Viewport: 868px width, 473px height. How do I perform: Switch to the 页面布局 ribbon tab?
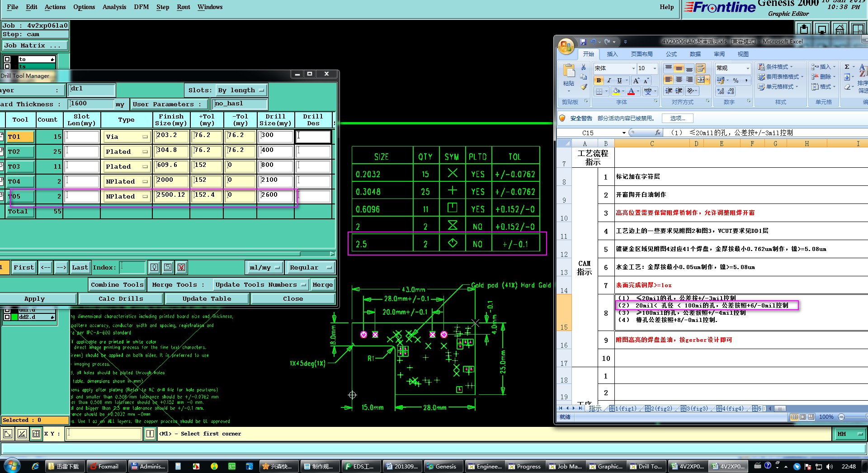coord(642,54)
